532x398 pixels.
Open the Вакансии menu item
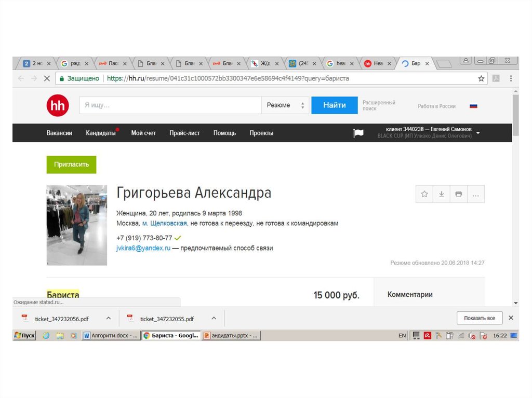click(59, 133)
